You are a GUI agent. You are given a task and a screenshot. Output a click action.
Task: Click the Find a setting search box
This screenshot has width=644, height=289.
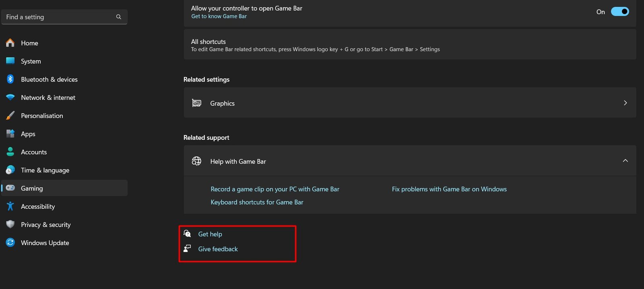(64, 17)
